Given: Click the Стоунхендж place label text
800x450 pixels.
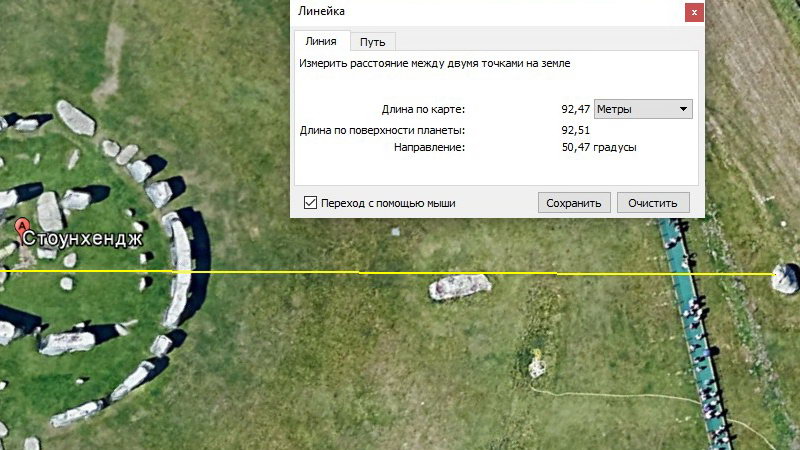Looking at the screenshot, I should click(83, 240).
